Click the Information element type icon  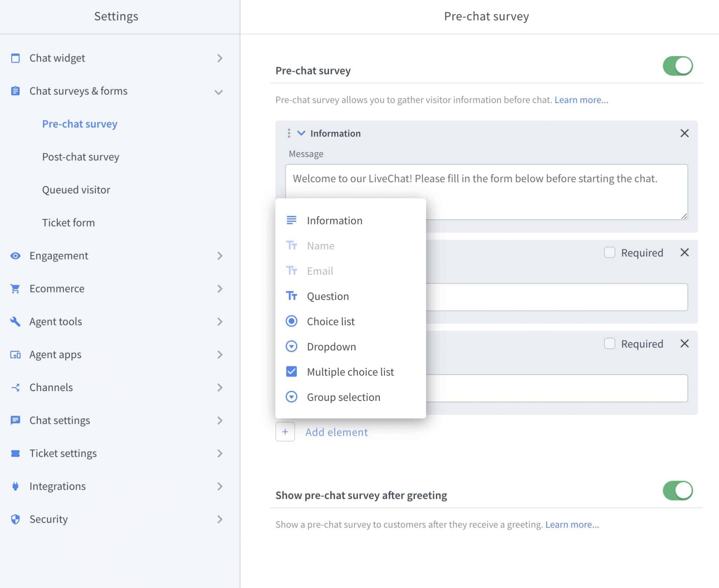coord(291,220)
